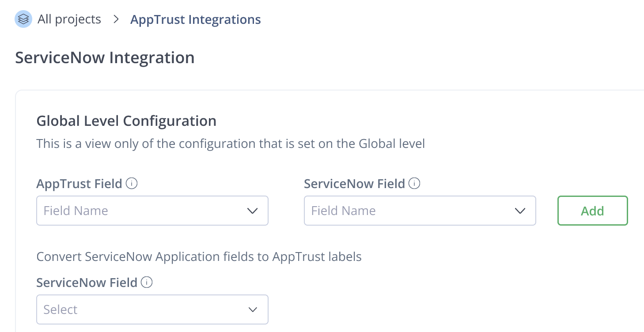Click the ServiceNow Integration page heading

click(105, 58)
